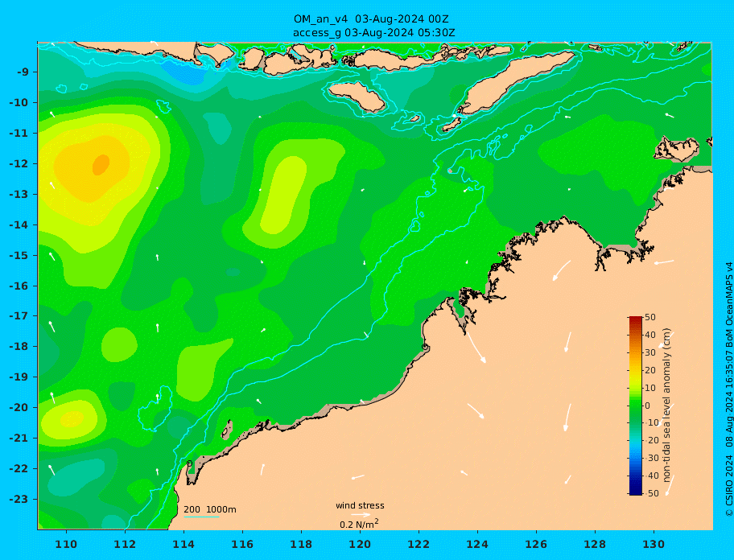Click the "110" longitude axis label
The image size is (734, 560).
(x=66, y=544)
